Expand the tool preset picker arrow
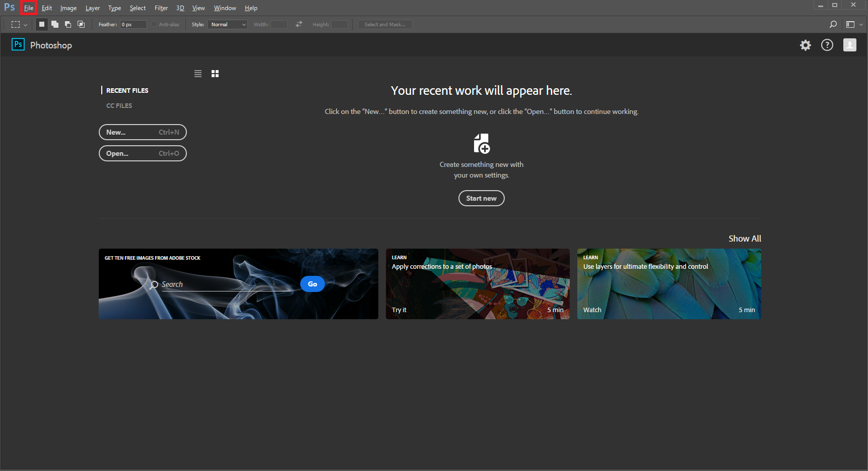 (26, 25)
